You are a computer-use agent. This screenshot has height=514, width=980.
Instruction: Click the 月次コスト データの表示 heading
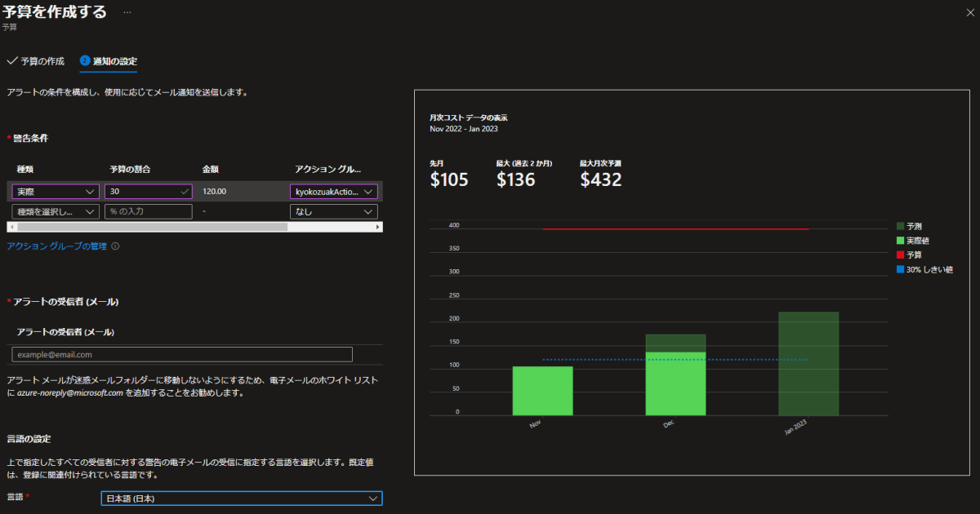pos(469,118)
